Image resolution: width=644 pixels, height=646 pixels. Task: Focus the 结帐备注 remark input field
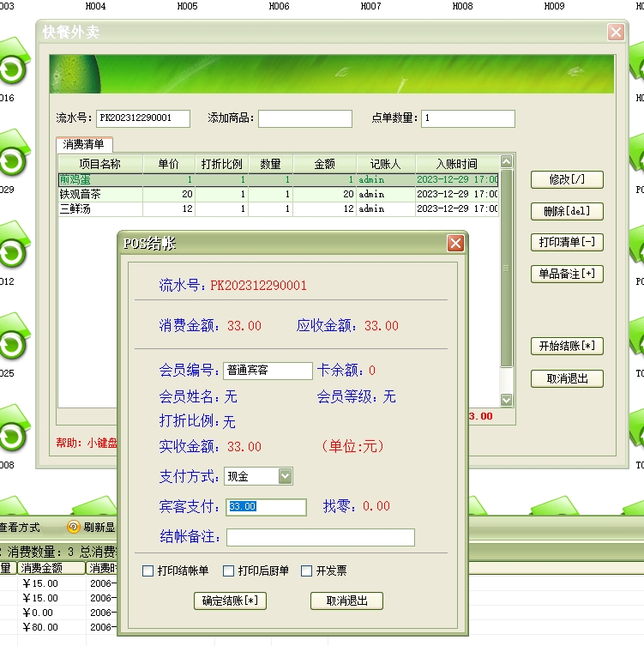[320, 538]
